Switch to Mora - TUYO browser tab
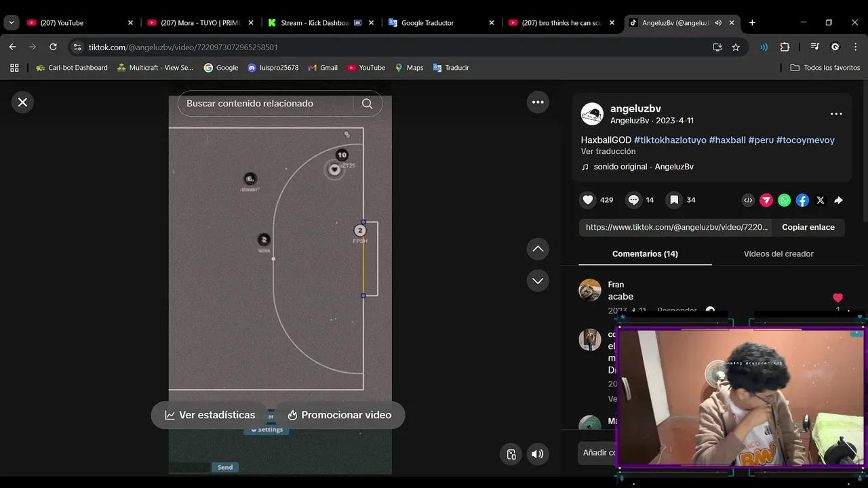 [201, 23]
